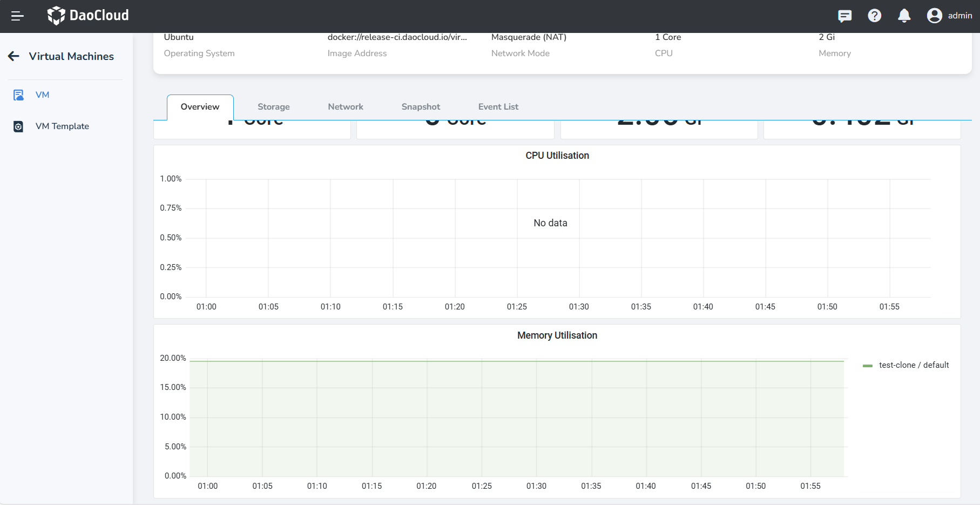Open VM Template in sidebar

[x=62, y=126]
